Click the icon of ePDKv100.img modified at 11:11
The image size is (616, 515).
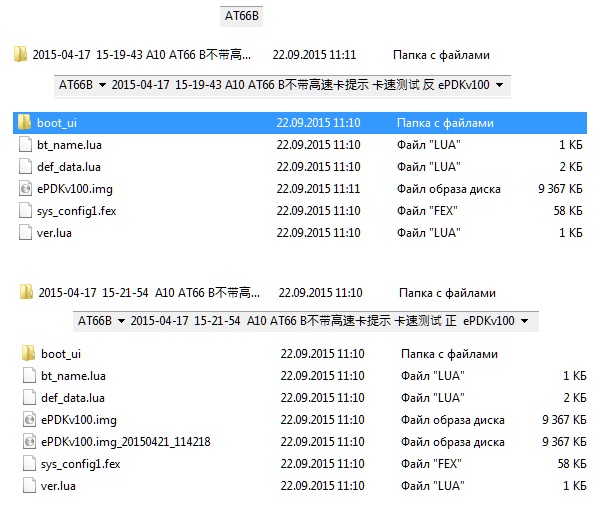[x=25, y=189]
